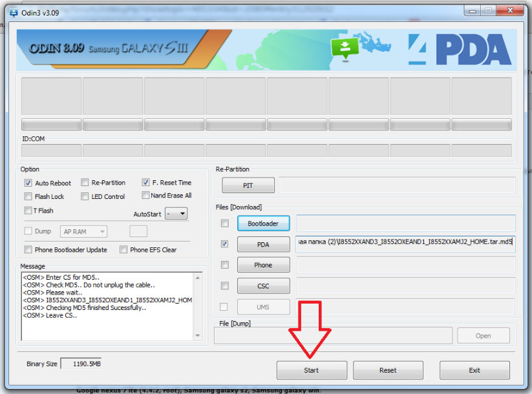The image size is (532, 394).
Task: Select the 'Leave CS..' log line
Action: point(50,316)
